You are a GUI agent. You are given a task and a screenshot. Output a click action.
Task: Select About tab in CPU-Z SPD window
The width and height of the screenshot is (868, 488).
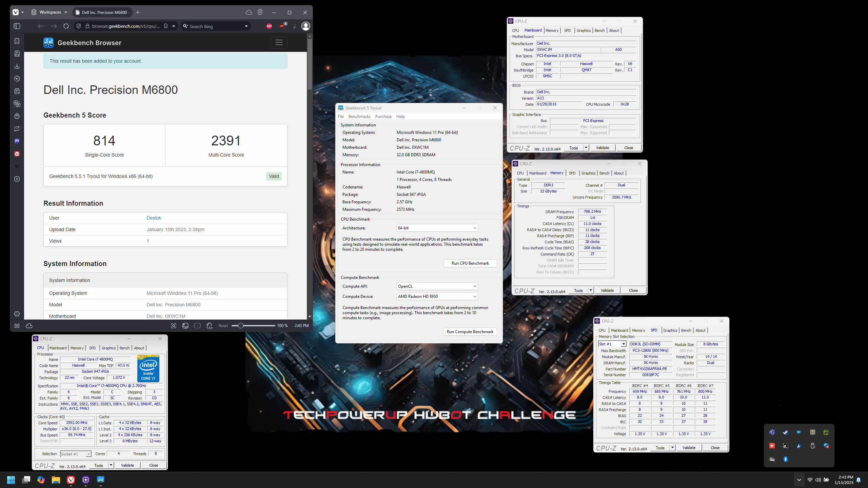point(701,330)
